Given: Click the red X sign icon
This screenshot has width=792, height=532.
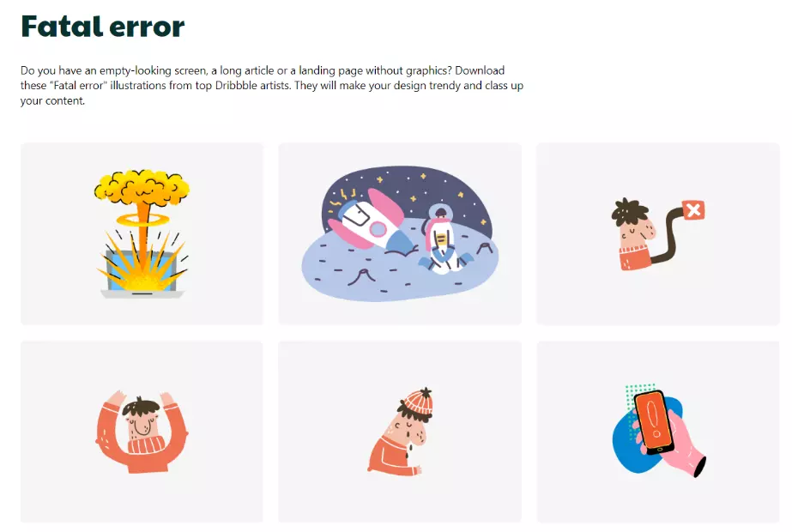Looking at the screenshot, I should click(693, 209).
